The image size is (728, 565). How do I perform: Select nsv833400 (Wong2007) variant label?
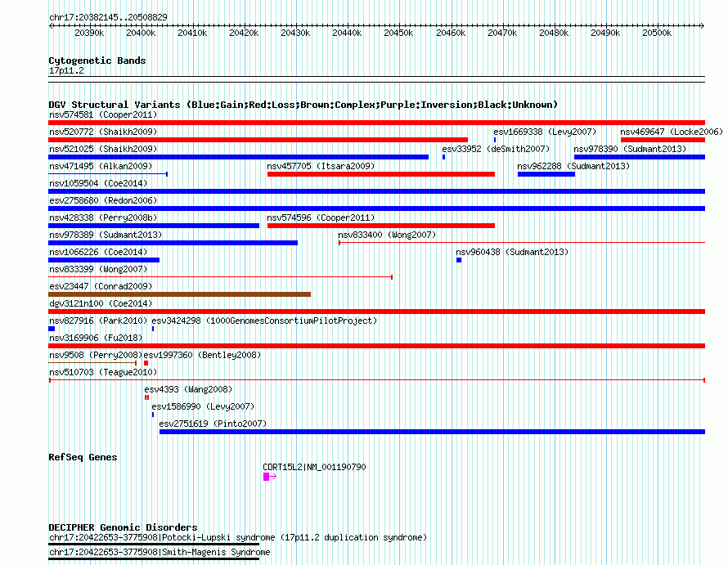(x=387, y=235)
